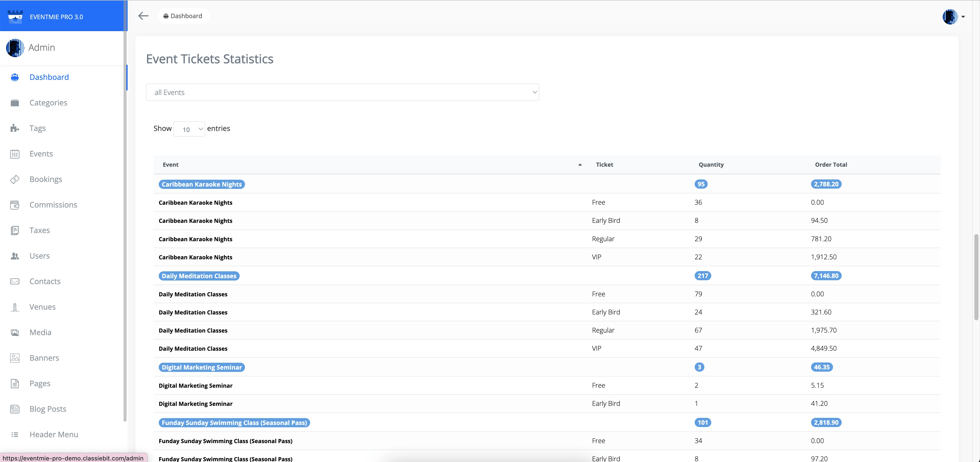The height and width of the screenshot is (462, 980).
Task: Click the Events calendar icon
Action: coord(15,154)
